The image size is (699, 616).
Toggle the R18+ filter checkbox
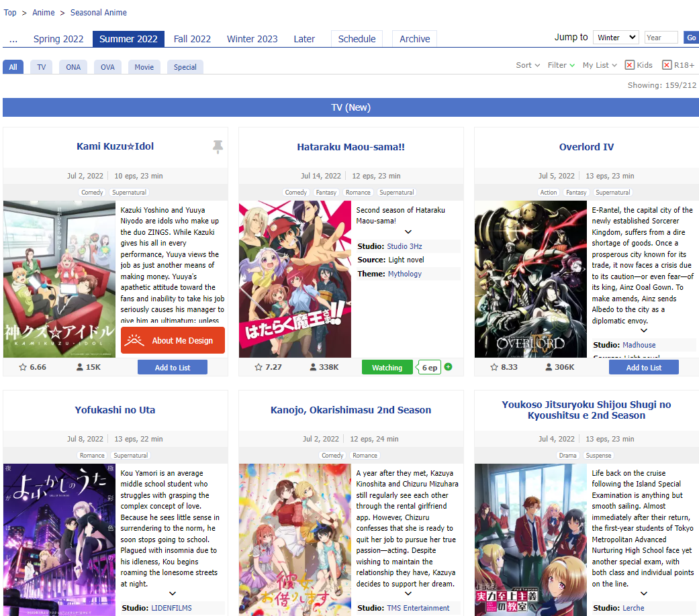coord(667,65)
